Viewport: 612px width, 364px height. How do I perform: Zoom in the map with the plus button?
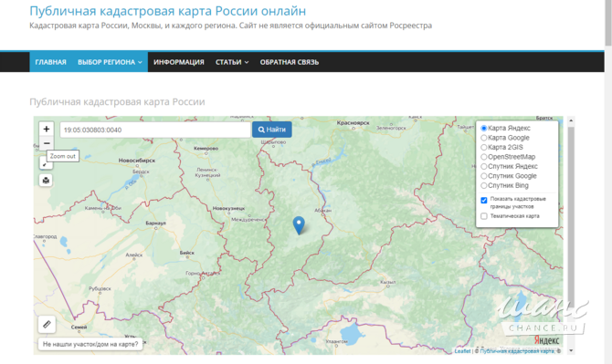click(x=47, y=129)
